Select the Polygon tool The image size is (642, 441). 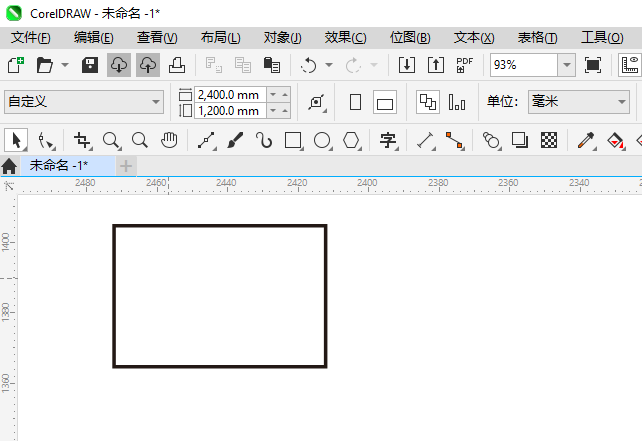[x=351, y=140]
